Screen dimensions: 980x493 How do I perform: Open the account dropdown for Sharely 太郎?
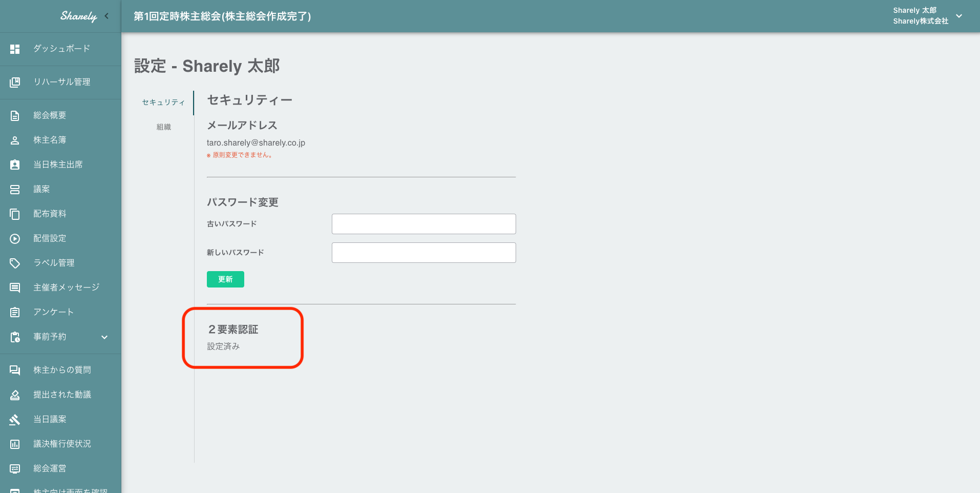[958, 16]
